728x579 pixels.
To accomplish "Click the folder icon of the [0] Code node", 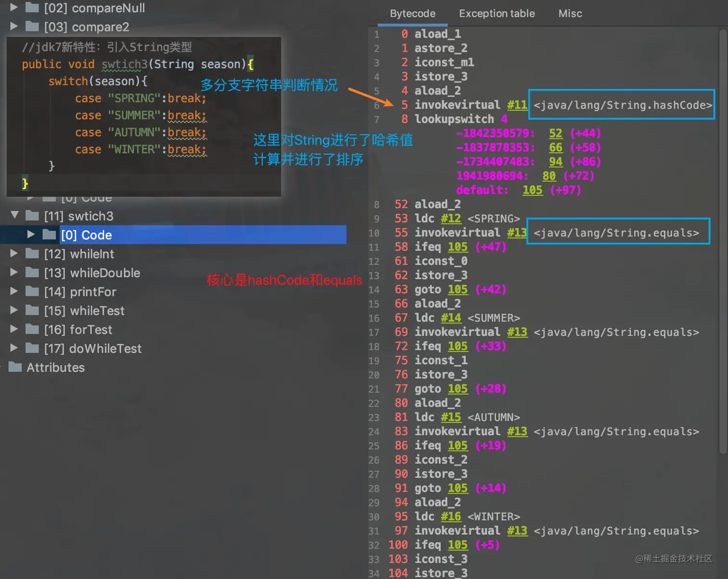I will click(49, 234).
